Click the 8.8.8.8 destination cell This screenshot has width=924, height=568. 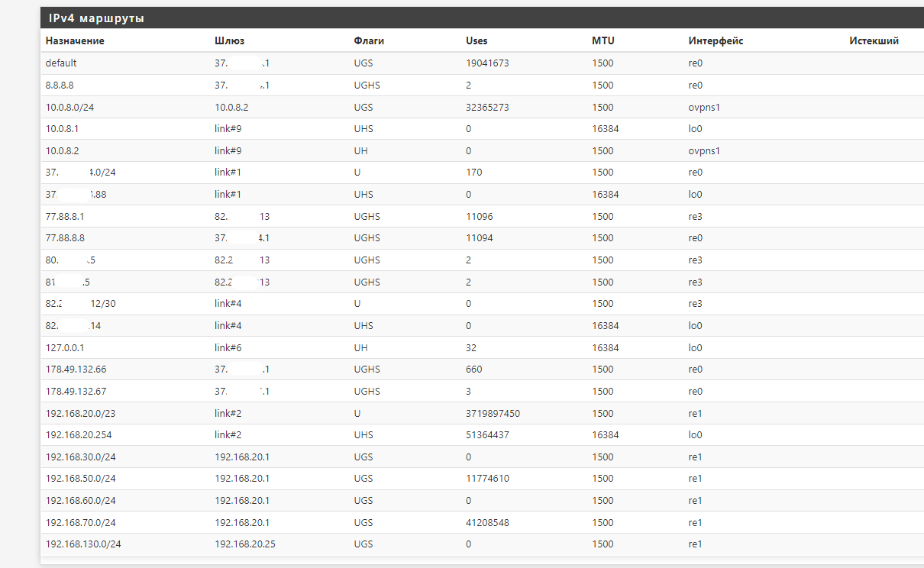(x=60, y=86)
